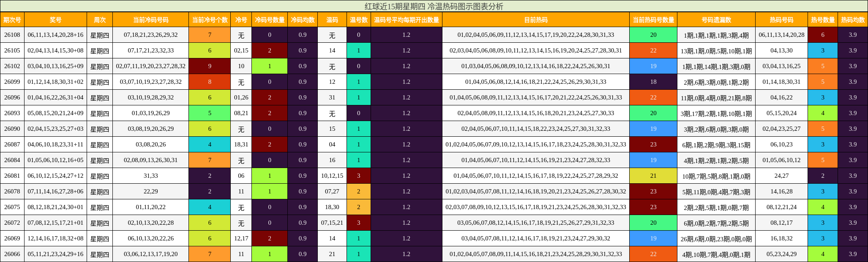Select the 当前冷号个数 column header
The height and width of the screenshot is (262, 868).
click(x=210, y=20)
